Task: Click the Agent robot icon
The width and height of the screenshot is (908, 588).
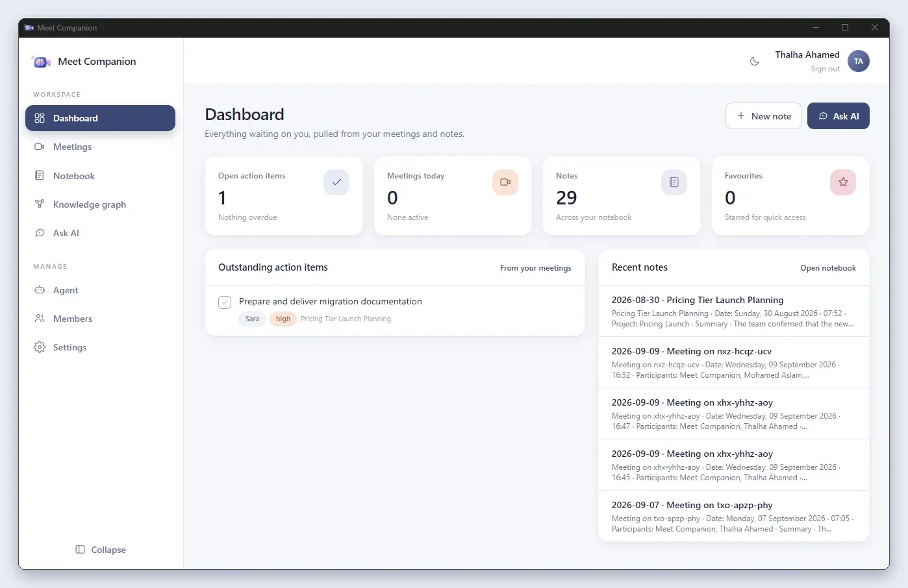Action: (x=40, y=290)
